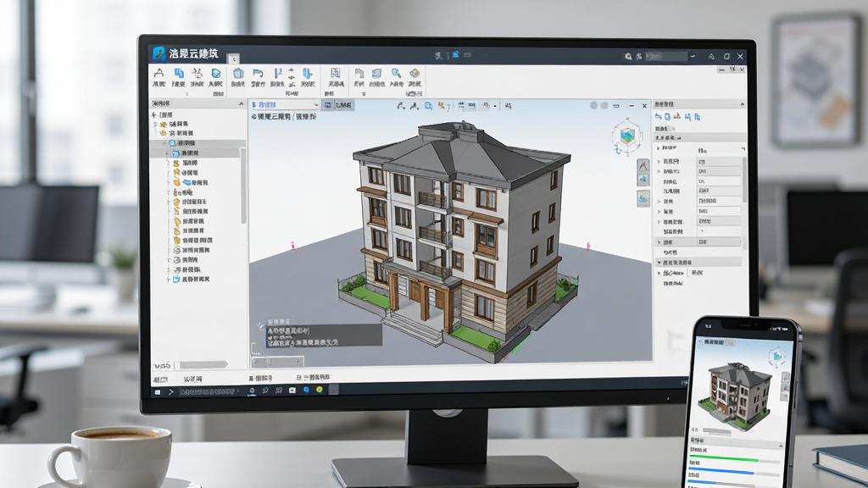Viewport: 868px width, 488px height.
Task: Expand the first property row in the properties panel
Action: [658, 148]
